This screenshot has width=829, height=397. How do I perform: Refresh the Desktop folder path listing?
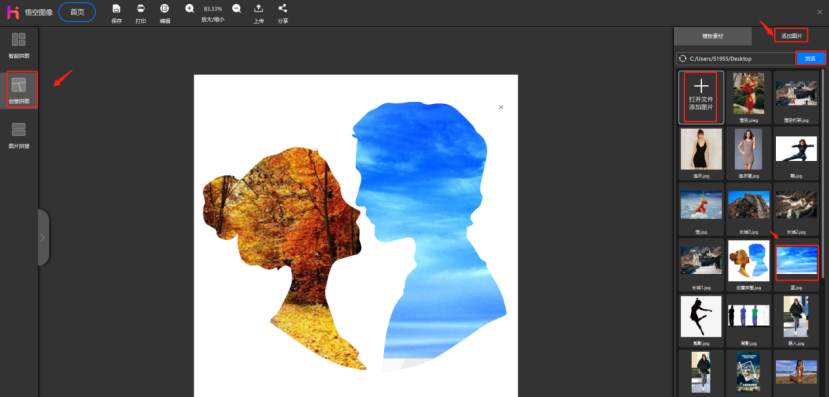pos(683,59)
